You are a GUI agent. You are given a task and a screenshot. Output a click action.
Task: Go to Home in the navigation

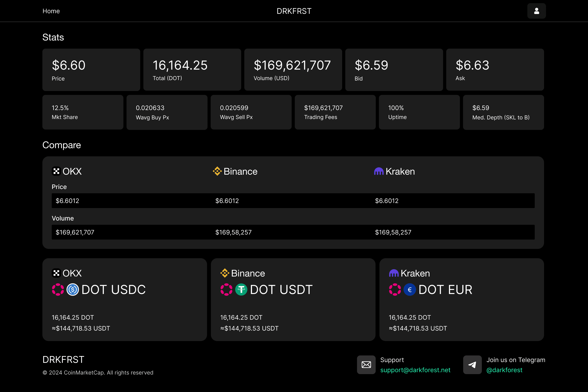click(51, 11)
